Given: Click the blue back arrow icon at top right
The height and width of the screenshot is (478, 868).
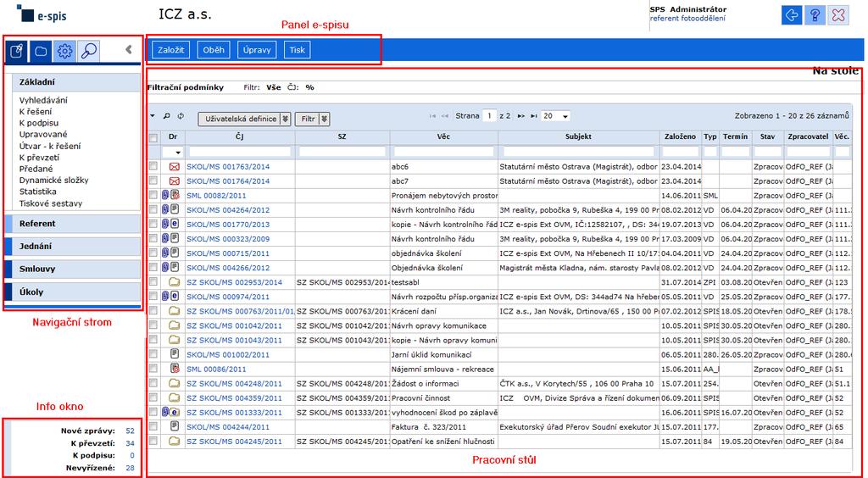Looking at the screenshot, I should point(793,15).
